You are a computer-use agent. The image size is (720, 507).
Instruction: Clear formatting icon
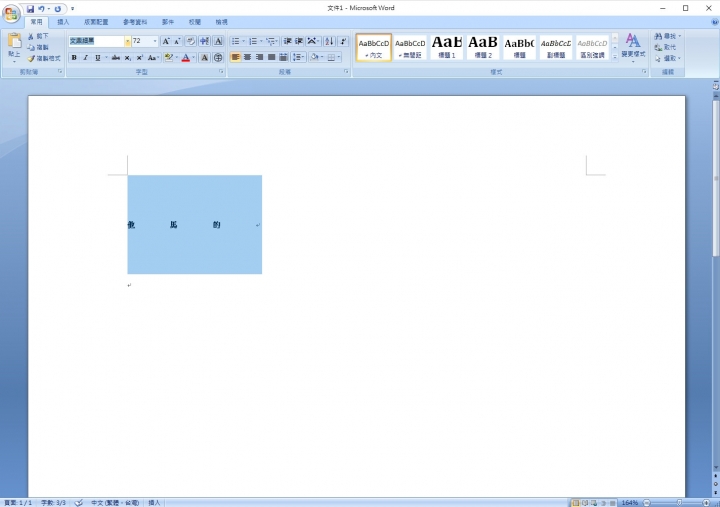191,41
